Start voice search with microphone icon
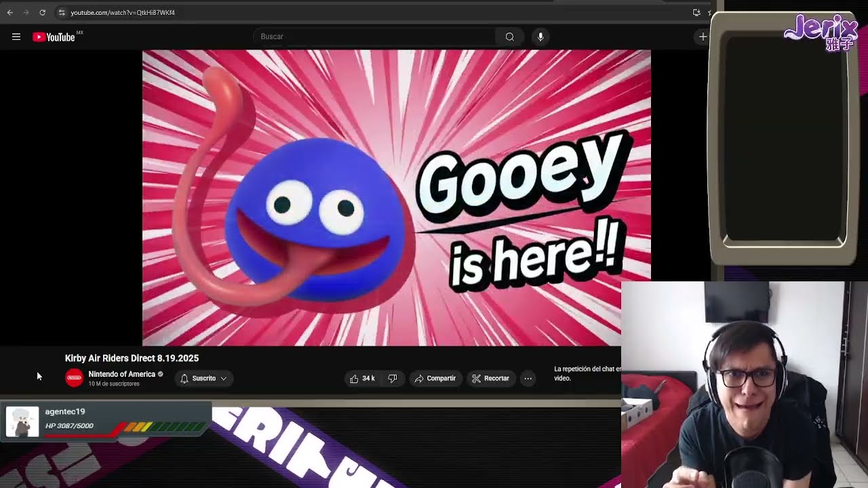The image size is (868, 488). 540,37
